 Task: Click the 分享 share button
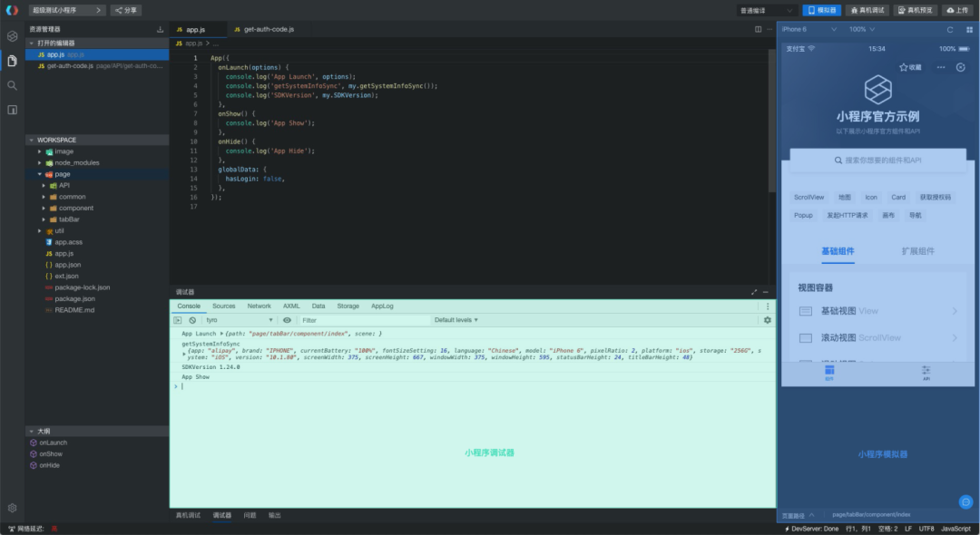(x=125, y=10)
